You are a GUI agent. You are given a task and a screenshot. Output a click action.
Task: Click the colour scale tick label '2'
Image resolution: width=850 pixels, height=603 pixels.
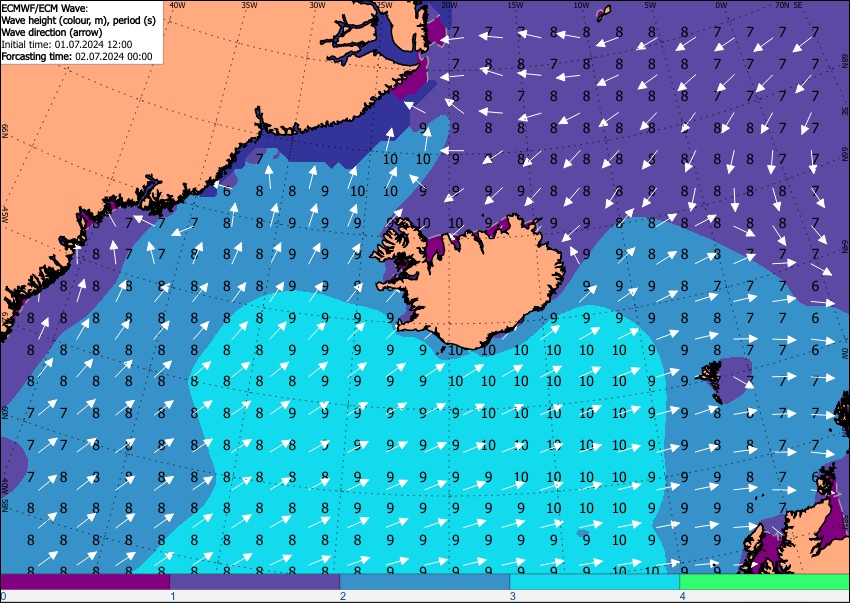pyautogui.click(x=343, y=596)
